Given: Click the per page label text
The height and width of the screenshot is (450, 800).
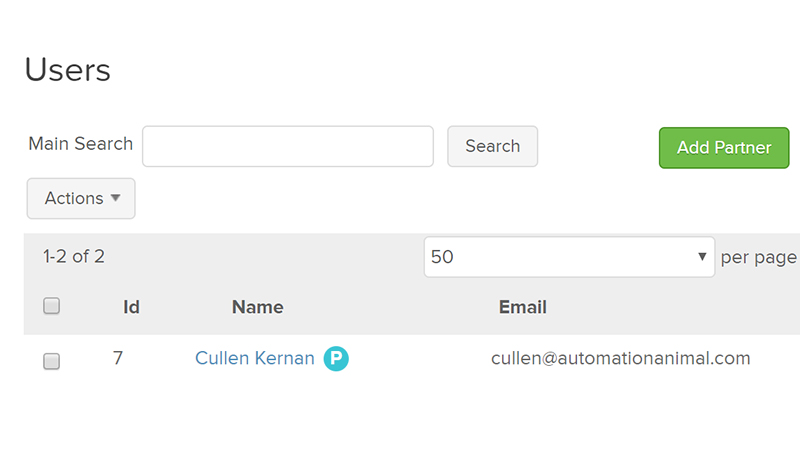Looking at the screenshot, I should tap(758, 257).
